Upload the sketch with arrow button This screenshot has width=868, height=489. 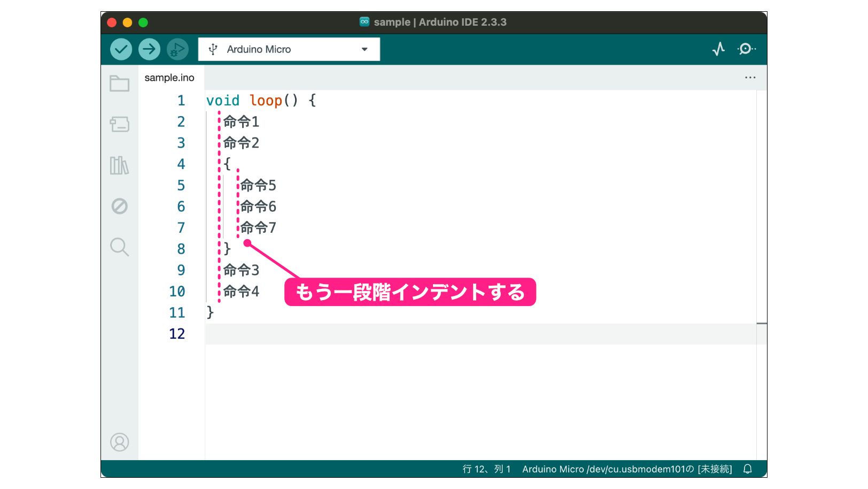[150, 49]
